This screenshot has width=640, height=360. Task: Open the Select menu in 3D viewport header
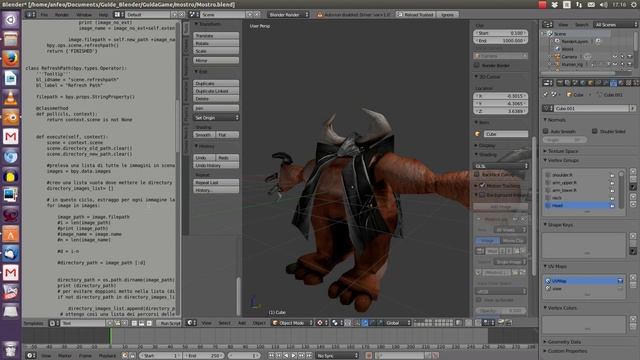[224, 323]
